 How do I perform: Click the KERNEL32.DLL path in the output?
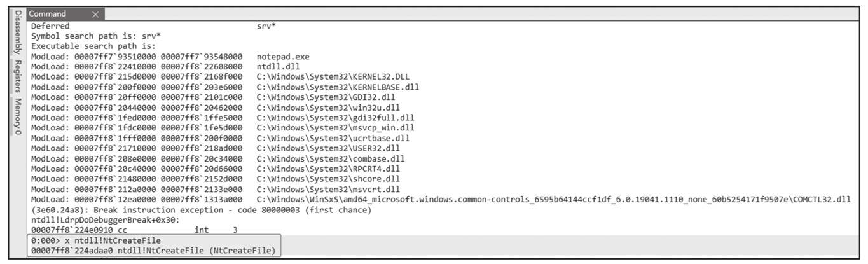click(x=334, y=76)
